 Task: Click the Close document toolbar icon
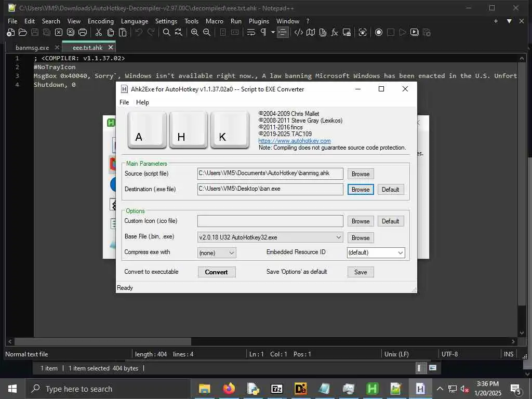[59, 33]
